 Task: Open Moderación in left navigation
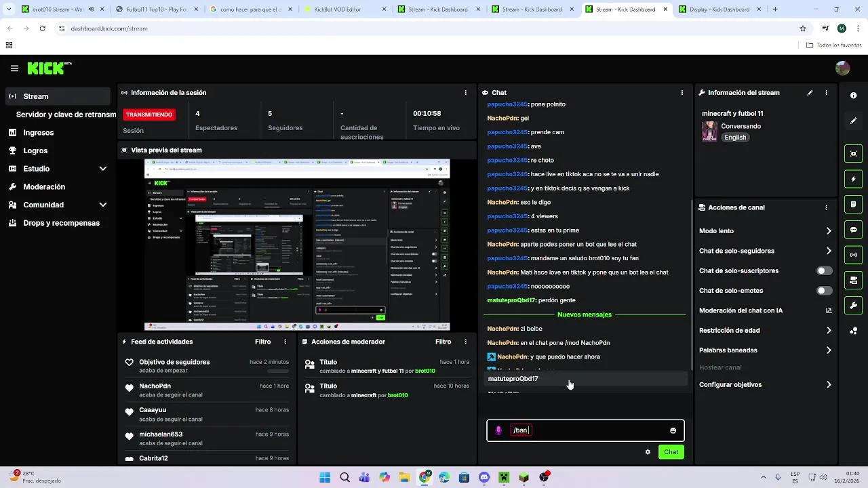[58, 186]
